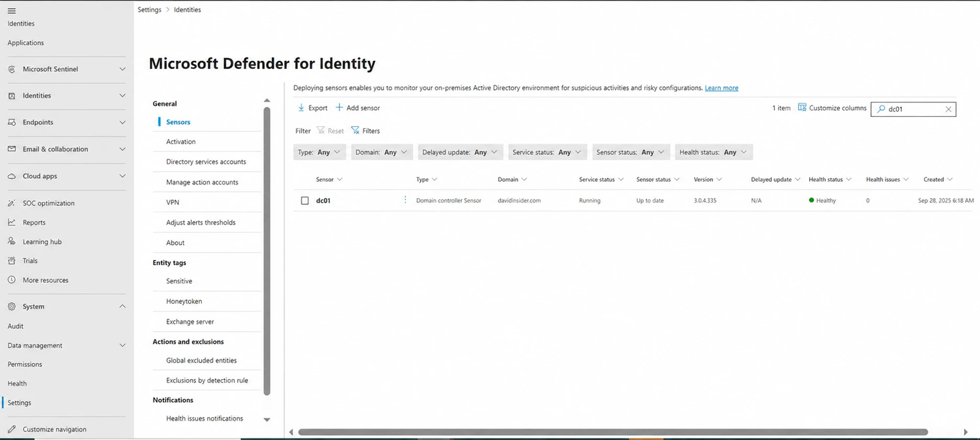Click the SOC optimization icon
The height and width of the screenshot is (440, 980).
[x=11, y=203]
